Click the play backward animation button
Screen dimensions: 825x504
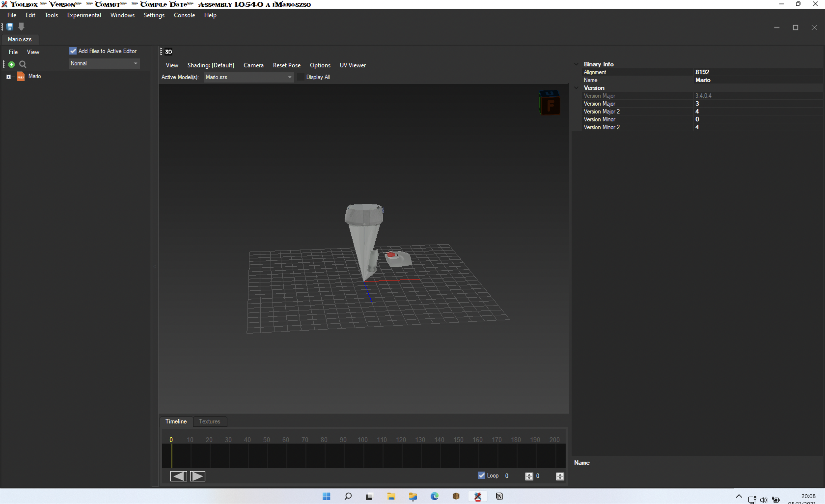(x=179, y=476)
